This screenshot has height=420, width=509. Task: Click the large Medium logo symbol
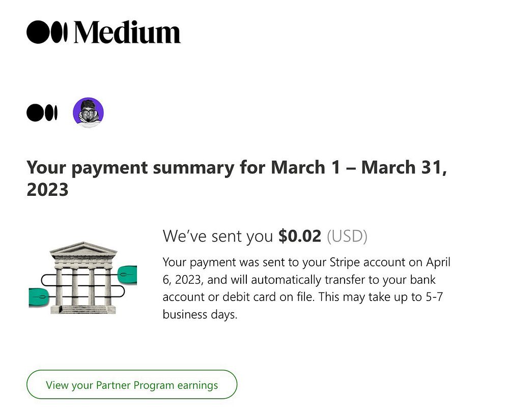click(47, 32)
